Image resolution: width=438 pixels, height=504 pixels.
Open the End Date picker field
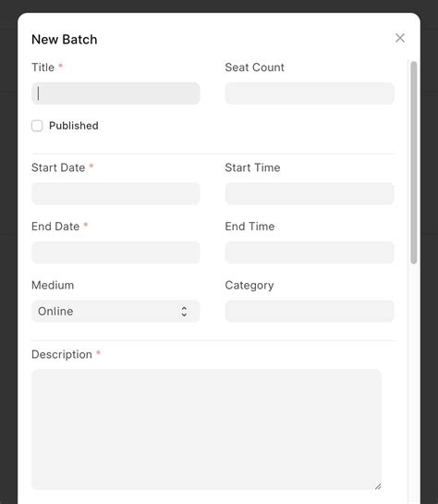tap(116, 252)
